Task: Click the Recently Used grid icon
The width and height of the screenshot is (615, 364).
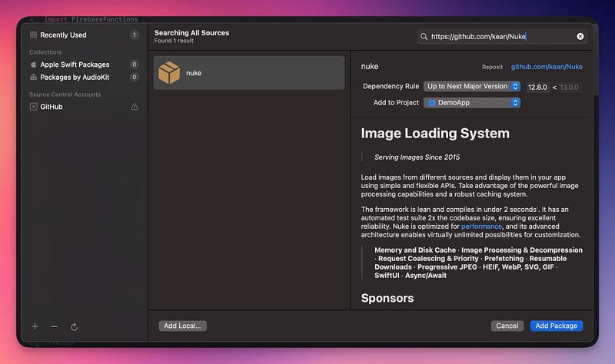Action: [33, 35]
